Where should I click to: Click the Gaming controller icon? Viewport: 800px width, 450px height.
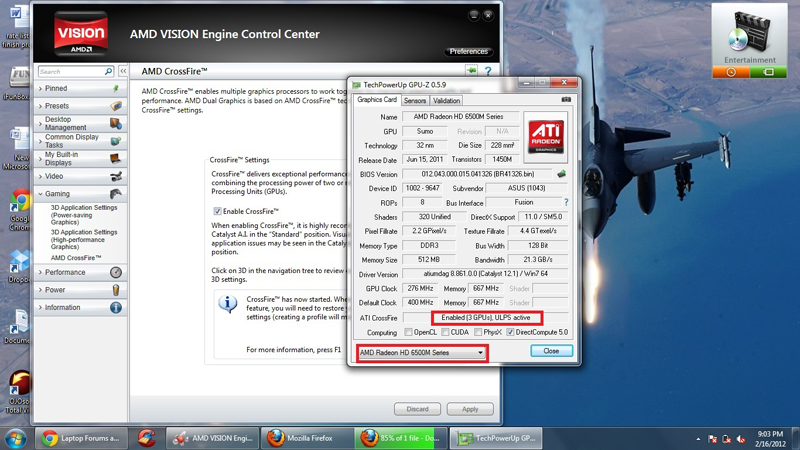(x=116, y=194)
